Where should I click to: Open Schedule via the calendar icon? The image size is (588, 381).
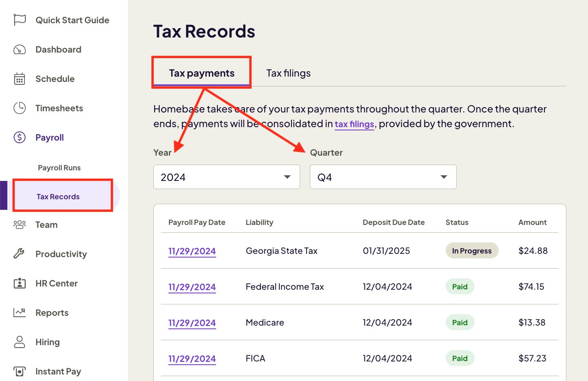tap(19, 79)
